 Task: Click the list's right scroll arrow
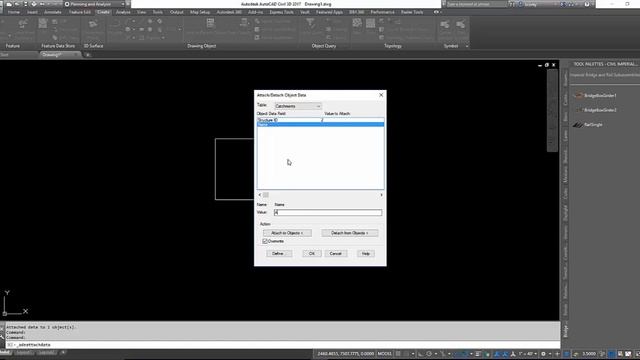[x=382, y=195]
